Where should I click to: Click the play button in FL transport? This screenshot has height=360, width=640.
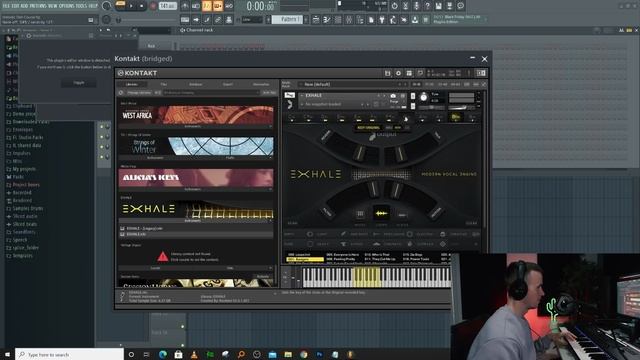point(131,6)
